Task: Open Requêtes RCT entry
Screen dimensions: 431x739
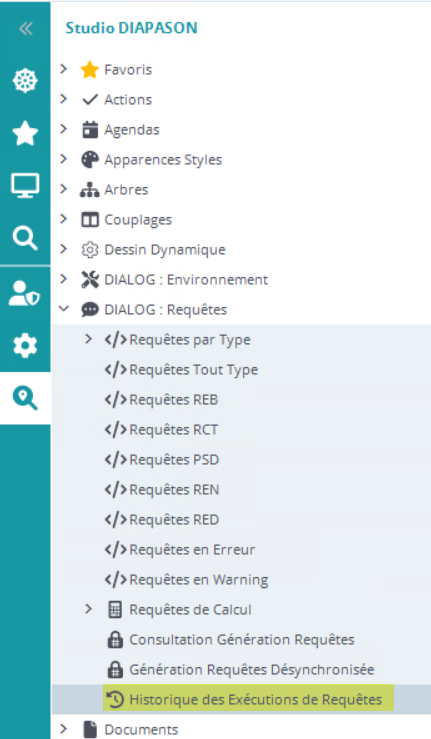Action: pos(174,430)
